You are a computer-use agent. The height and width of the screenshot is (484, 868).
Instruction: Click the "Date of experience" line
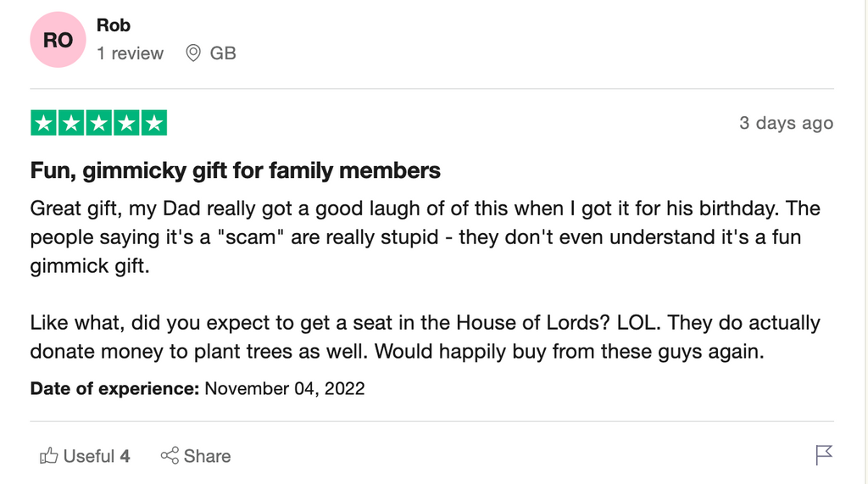click(198, 389)
